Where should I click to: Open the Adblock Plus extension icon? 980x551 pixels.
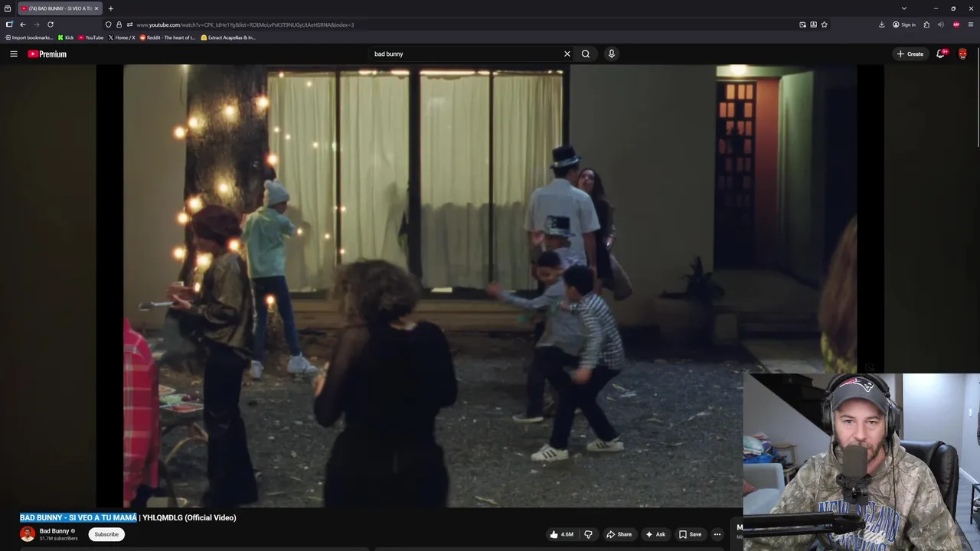tap(955, 24)
